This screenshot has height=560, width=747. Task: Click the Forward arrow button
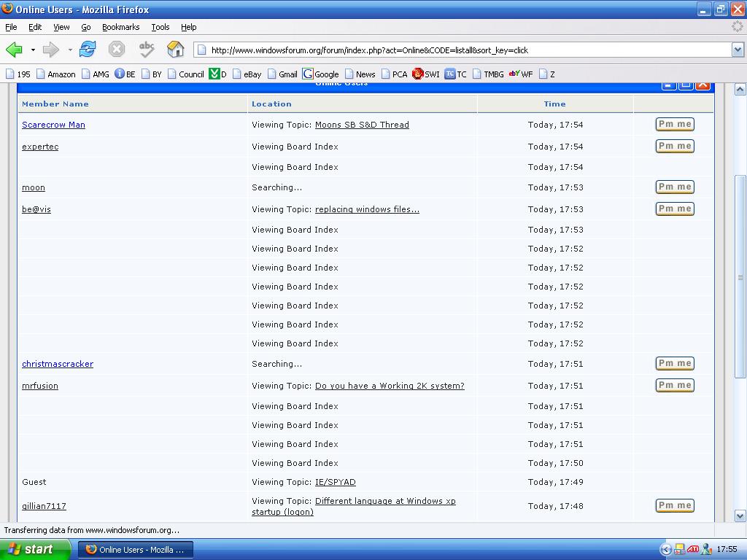pos(50,50)
